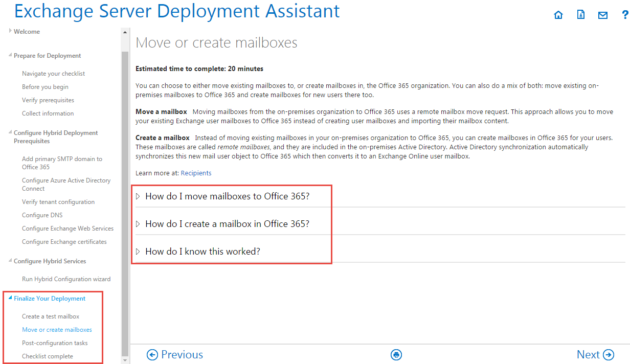The height and width of the screenshot is (364, 630).
Task: Collapse the Configure Hybrid Deployment Prerequisites arrow
Action: [10, 132]
